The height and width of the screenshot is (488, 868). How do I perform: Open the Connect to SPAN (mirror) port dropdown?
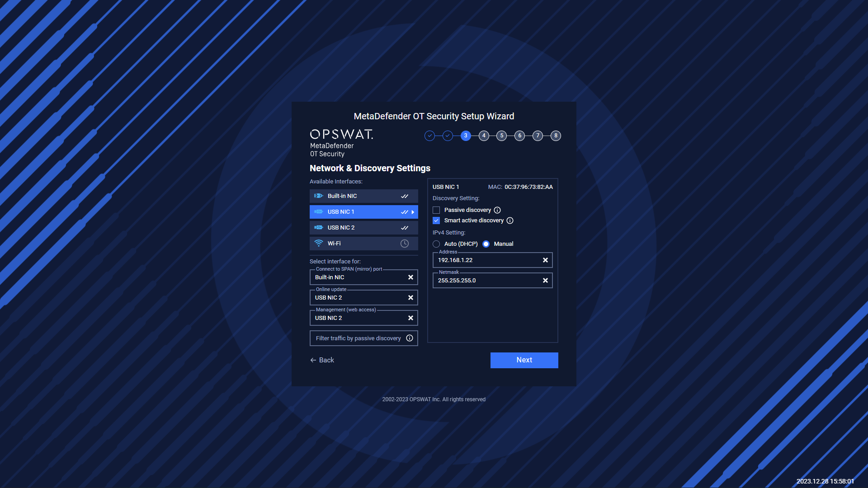point(363,277)
